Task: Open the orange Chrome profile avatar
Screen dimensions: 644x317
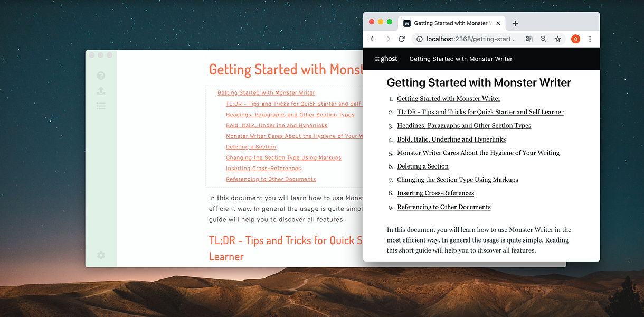Action: tap(575, 39)
